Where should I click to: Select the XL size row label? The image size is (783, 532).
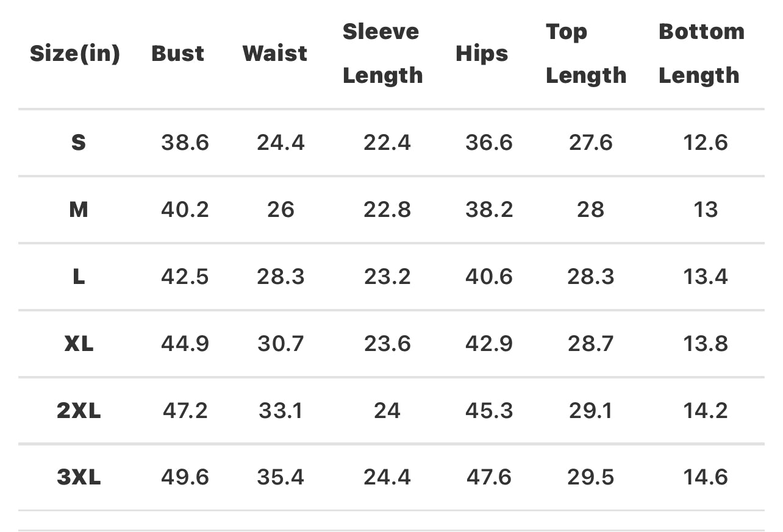(x=79, y=344)
